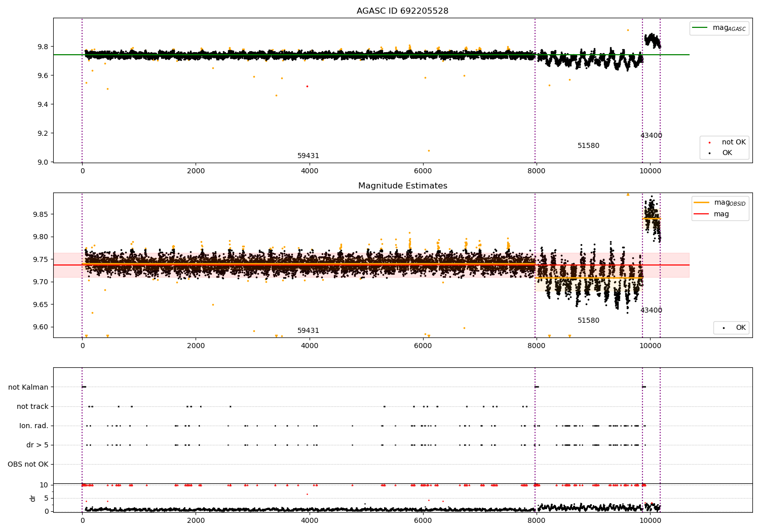The image size is (760, 532).
Task: Click y tick 9.2 on top plot
Action: point(43,133)
